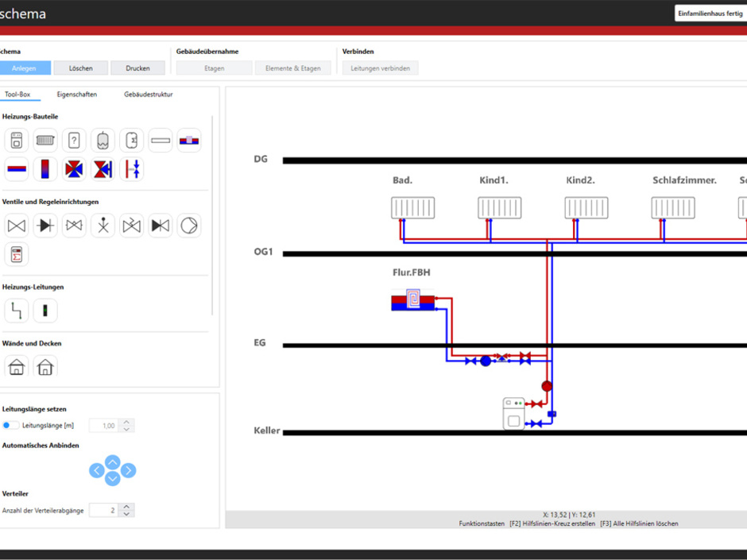Select the check valve icon with black arrow
The image size is (747, 560).
45,225
